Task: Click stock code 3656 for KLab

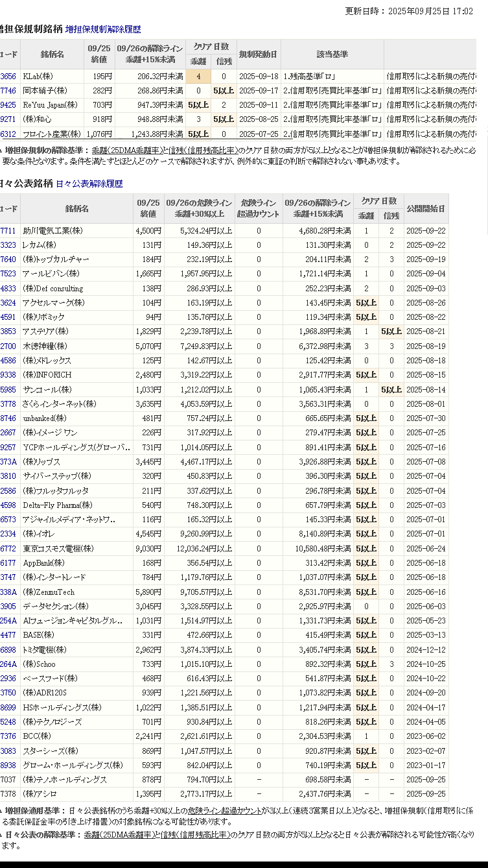Action: click(8, 77)
